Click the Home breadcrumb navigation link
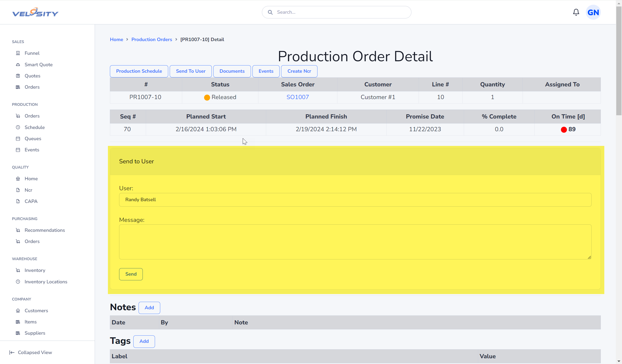Viewport: 622px width, 364px height. (x=116, y=39)
